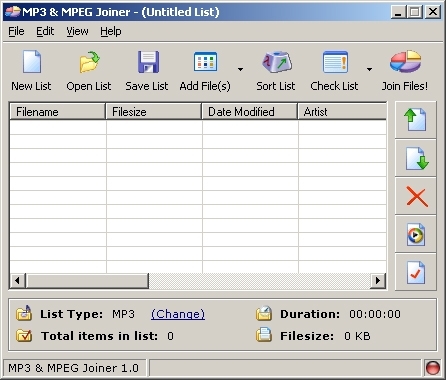
Task: Click the Total items in list label
Action: click(99, 336)
